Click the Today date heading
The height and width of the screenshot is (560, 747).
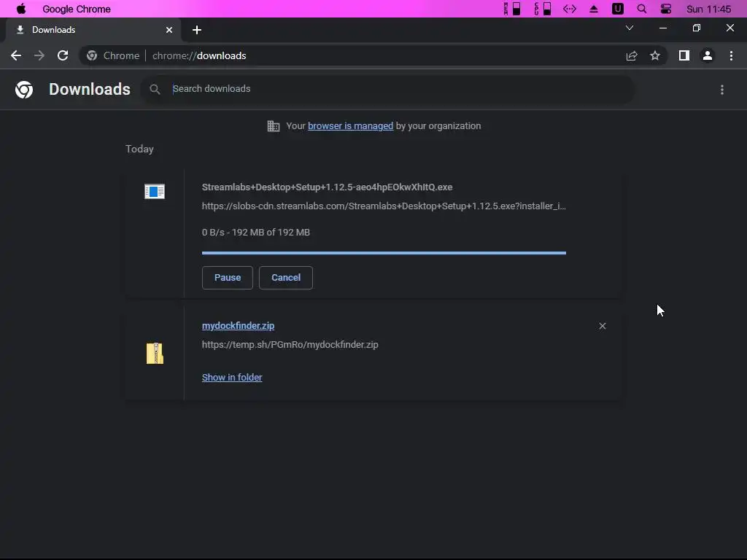click(x=139, y=149)
